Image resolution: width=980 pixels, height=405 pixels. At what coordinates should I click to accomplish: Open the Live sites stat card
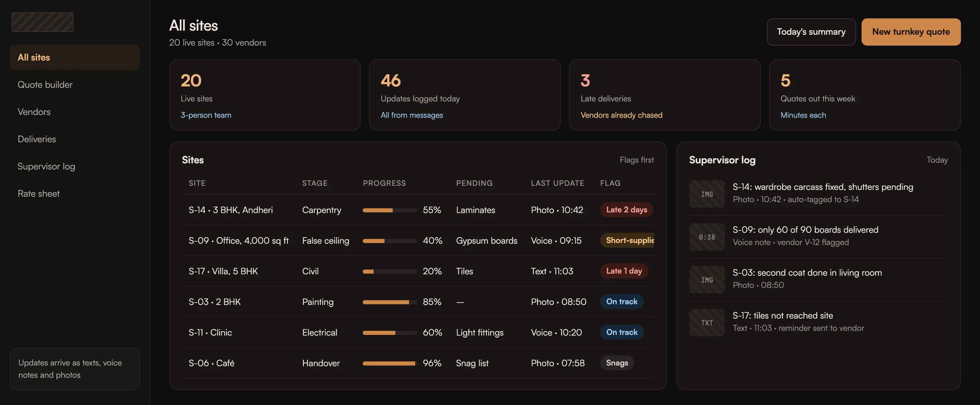(265, 95)
